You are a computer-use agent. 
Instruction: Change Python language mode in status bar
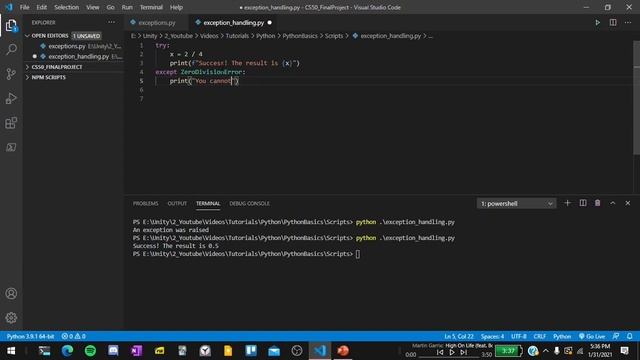coord(562,336)
